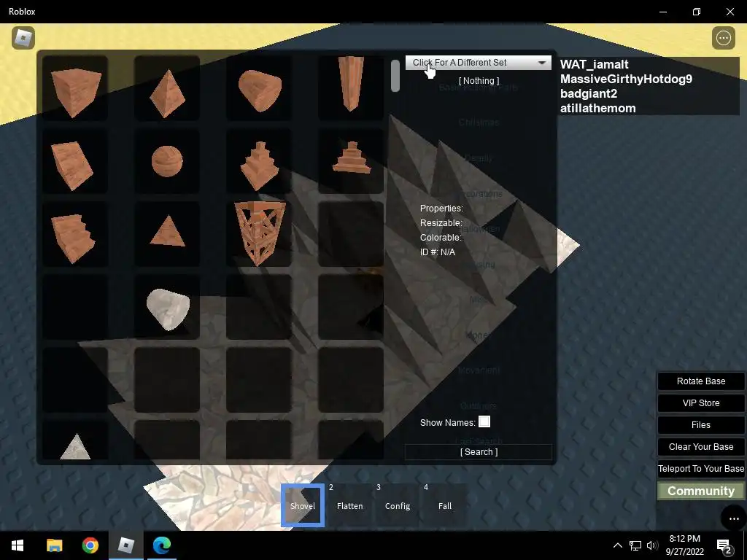Click the [ Search ] field

click(x=479, y=452)
